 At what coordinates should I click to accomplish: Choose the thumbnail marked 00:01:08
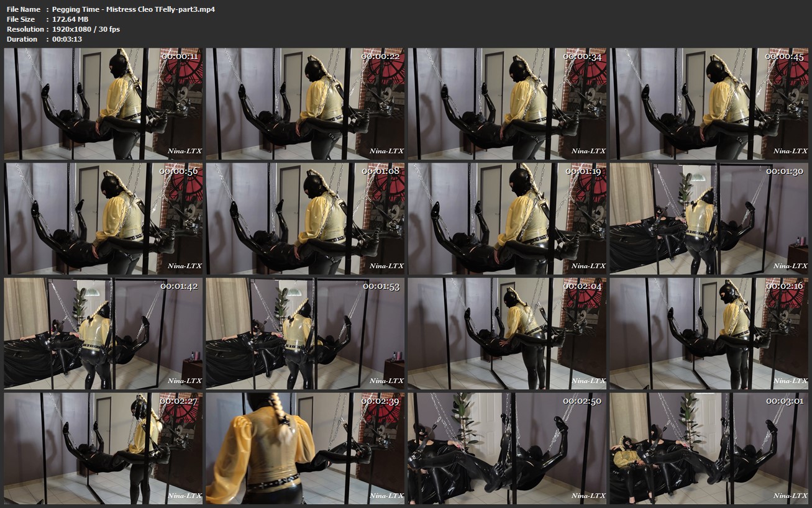[x=305, y=219]
